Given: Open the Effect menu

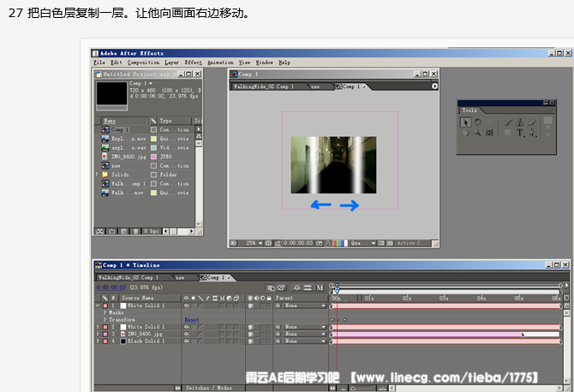Looking at the screenshot, I should 194,62.
